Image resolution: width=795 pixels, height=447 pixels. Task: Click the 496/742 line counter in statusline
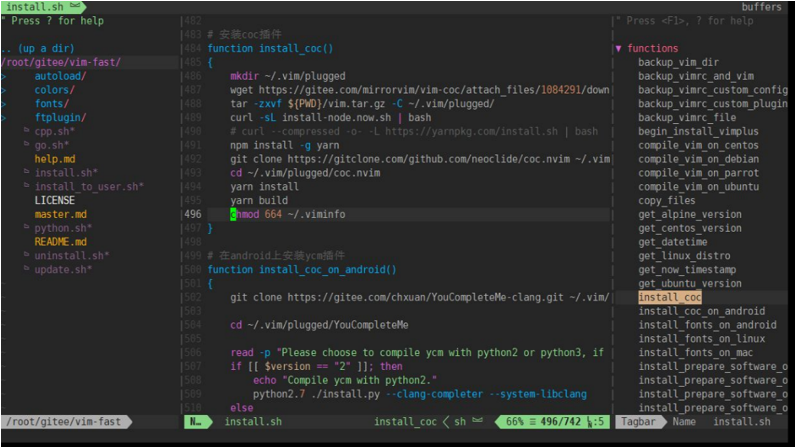tap(560, 422)
